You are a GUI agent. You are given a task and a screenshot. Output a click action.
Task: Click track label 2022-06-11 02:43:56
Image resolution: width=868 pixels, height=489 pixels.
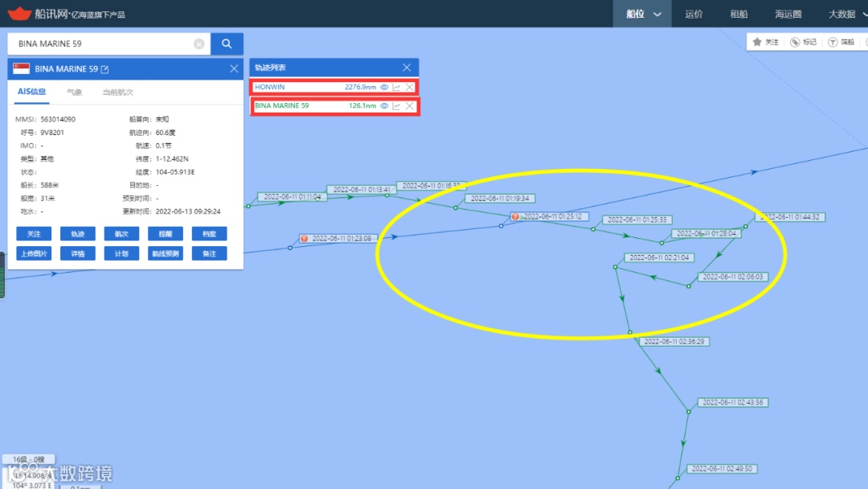coord(733,403)
